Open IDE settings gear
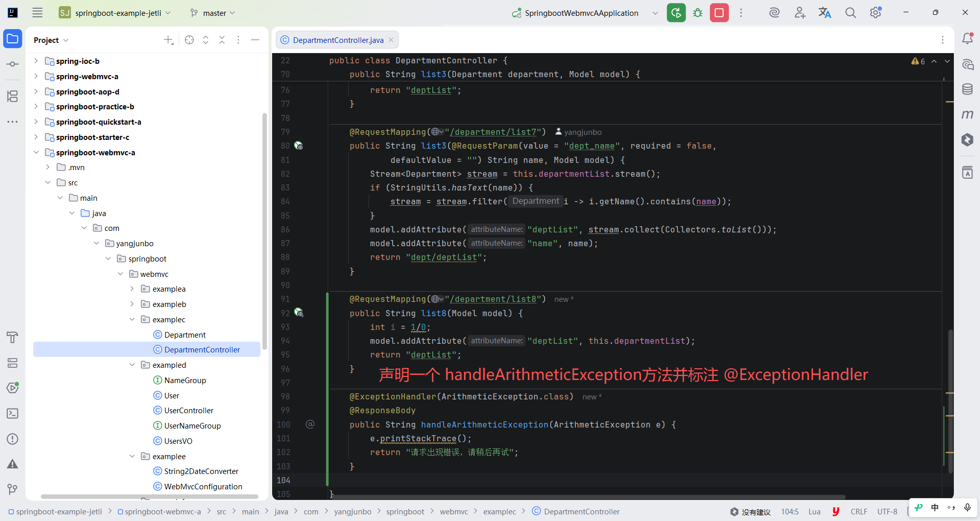 [876, 13]
